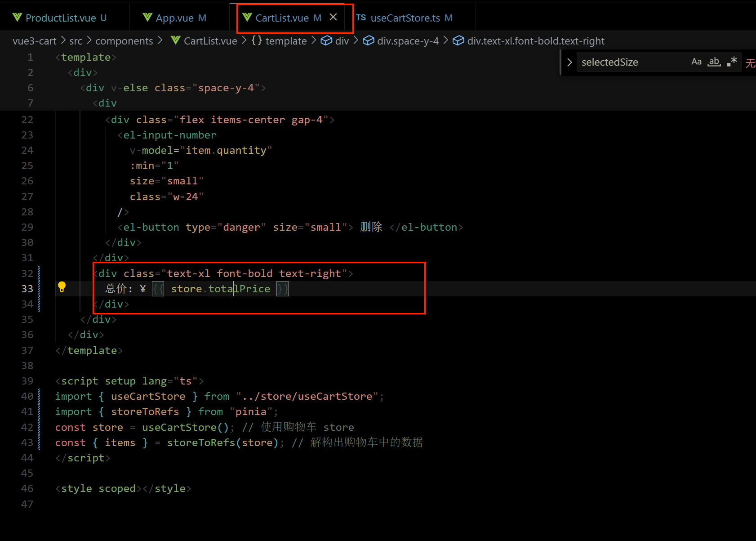Click the Vue icon in breadcrumb CartList.vue
756x541 pixels.
point(176,40)
